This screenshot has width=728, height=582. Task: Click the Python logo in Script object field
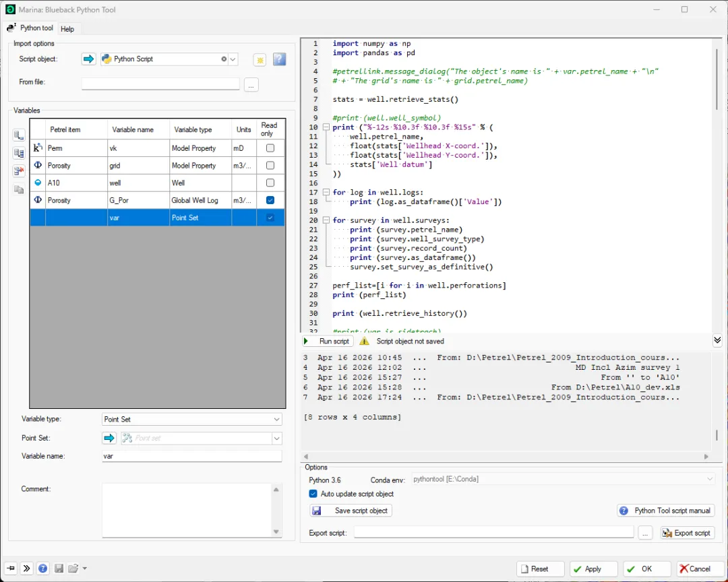(x=107, y=59)
